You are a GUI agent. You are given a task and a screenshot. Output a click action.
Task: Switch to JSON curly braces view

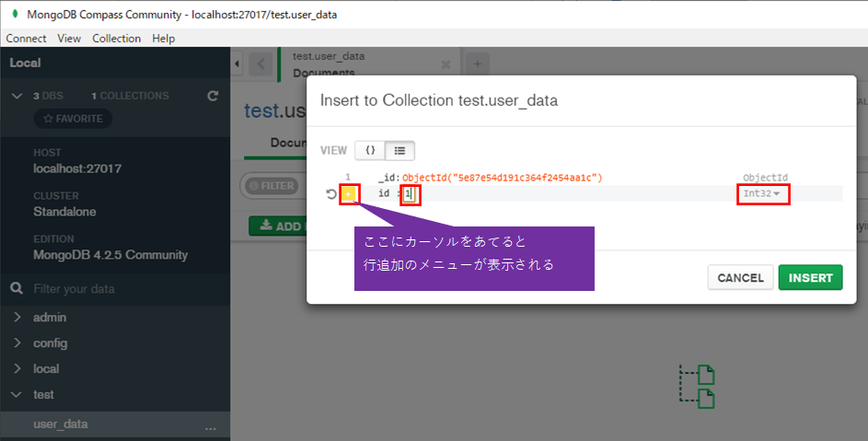(x=370, y=150)
